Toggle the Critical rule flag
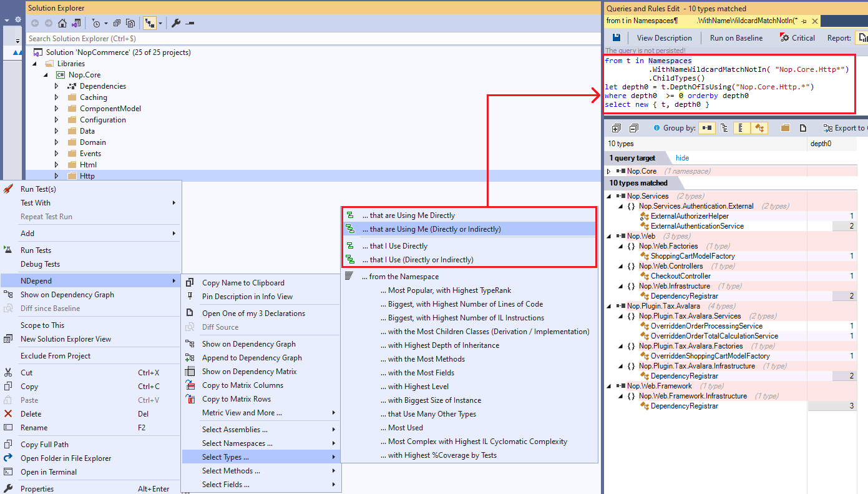The width and height of the screenshot is (868, 494). click(797, 37)
